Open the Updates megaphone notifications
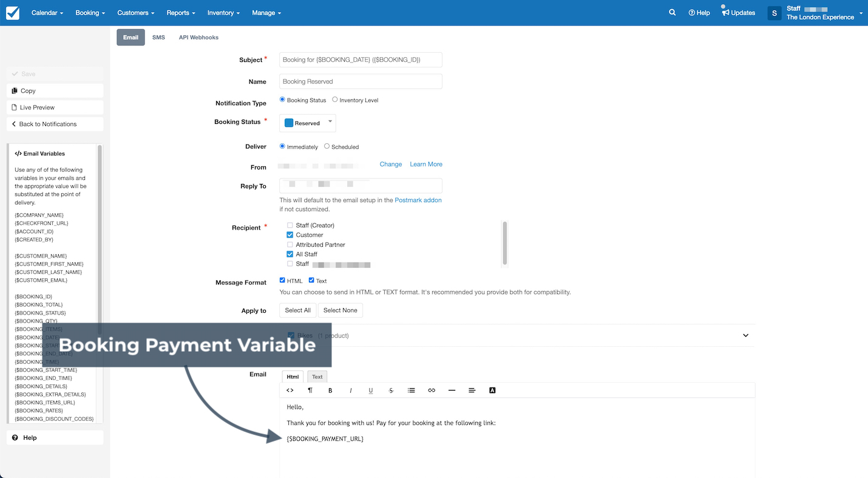Screen dimensions: 868x478 click(x=738, y=13)
